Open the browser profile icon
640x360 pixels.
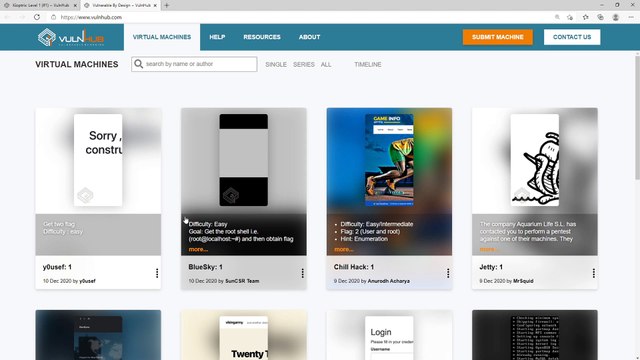(x=616, y=17)
